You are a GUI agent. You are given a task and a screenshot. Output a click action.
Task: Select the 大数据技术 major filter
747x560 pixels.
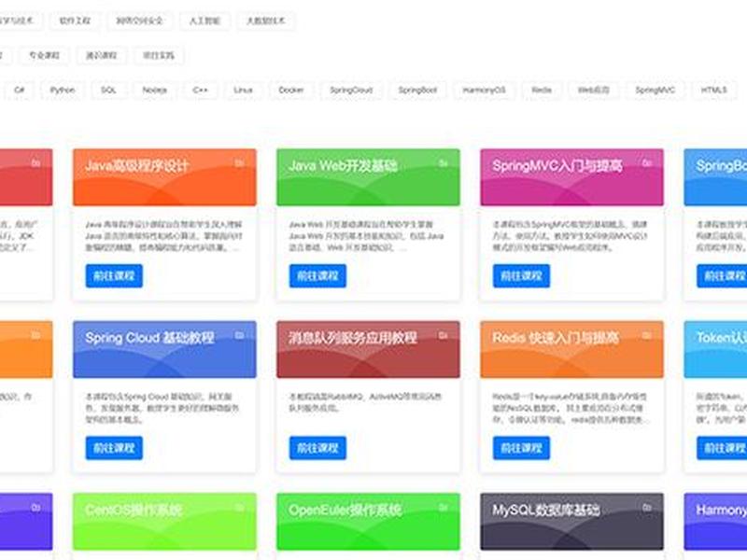265,21
